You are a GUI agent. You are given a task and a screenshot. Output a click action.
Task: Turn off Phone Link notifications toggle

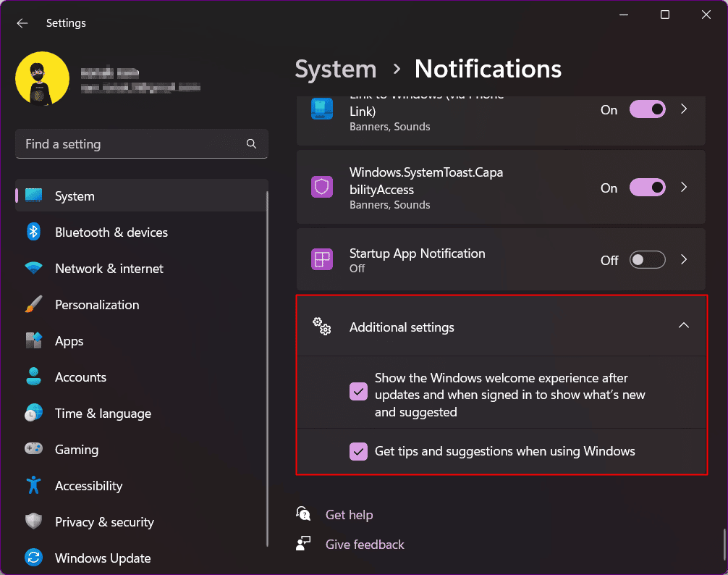(x=647, y=109)
